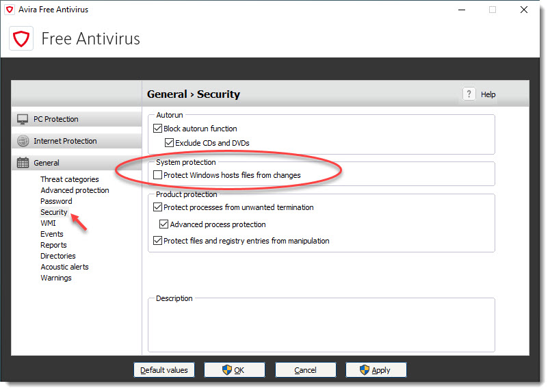Open Advanced protection settings
The height and width of the screenshot is (392, 550).
[x=75, y=190]
